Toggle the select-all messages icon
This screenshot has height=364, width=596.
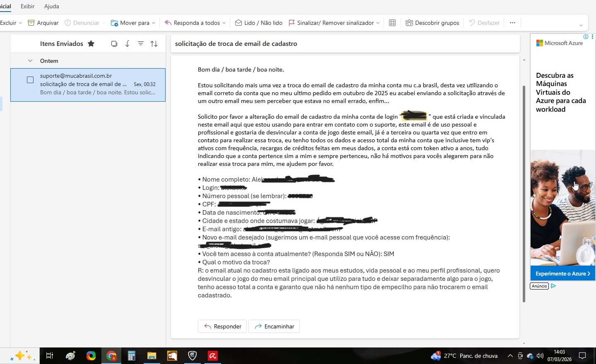[114, 43]
